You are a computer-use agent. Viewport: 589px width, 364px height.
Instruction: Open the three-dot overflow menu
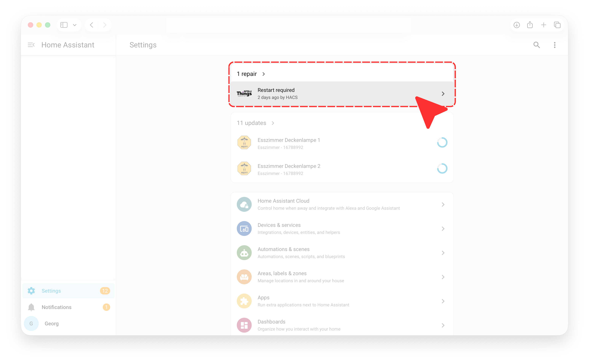555,45
